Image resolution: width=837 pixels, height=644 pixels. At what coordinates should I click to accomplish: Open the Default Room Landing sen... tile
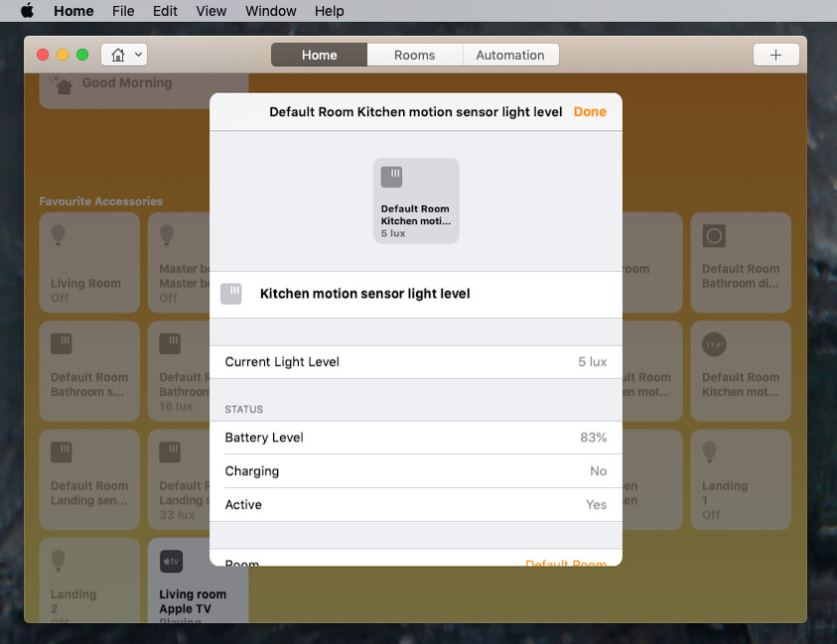coord(89,479)
